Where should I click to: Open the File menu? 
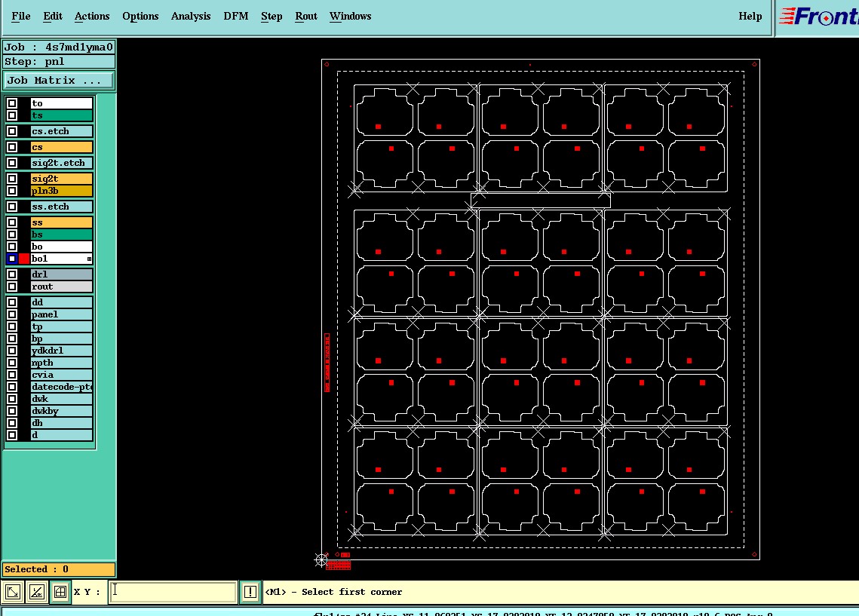21,17
